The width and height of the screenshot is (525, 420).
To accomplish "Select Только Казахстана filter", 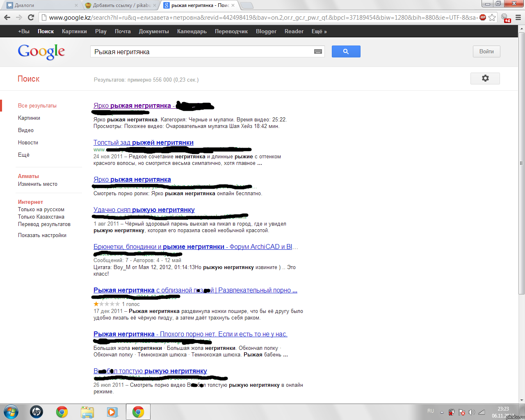I will 41,217.
